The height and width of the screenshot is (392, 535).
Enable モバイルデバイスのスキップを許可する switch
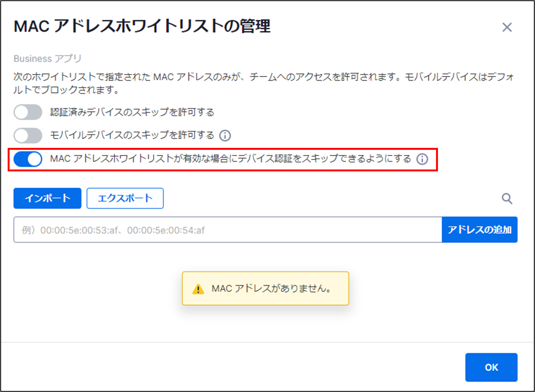[x=28, y=135]
